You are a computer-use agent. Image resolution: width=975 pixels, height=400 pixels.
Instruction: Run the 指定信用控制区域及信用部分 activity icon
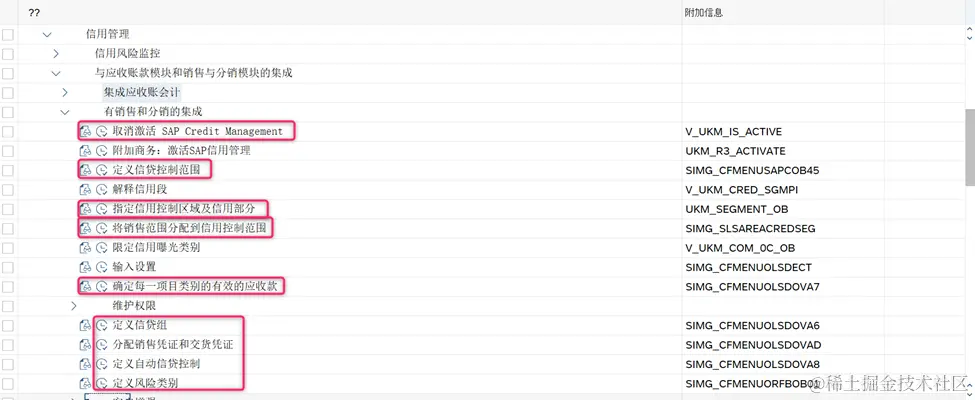[x=101, y=209]
